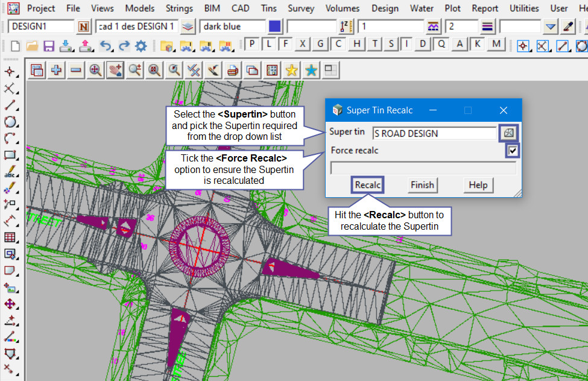The height and width of the screenshot is (381, 588).
Task: Select the hand pan tool in view toolbar
Action: [x=115, y=70]
